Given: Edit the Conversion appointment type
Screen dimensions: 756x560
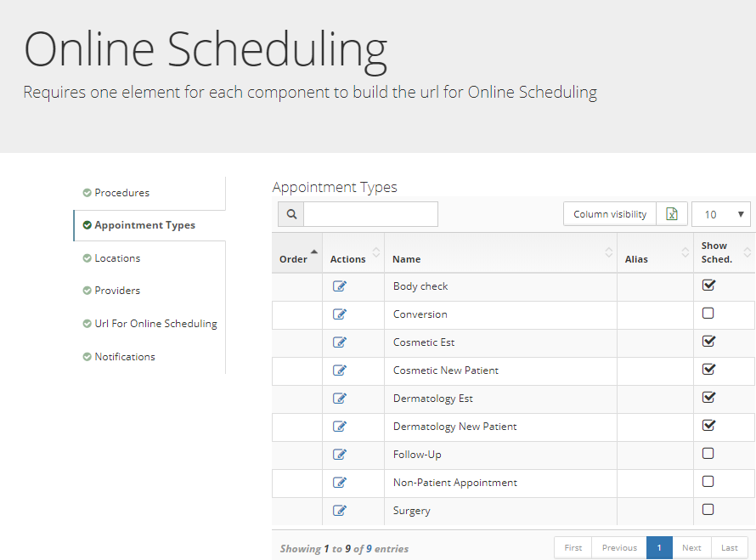Looking at the screenshot, I should click(x=340, y=314).
